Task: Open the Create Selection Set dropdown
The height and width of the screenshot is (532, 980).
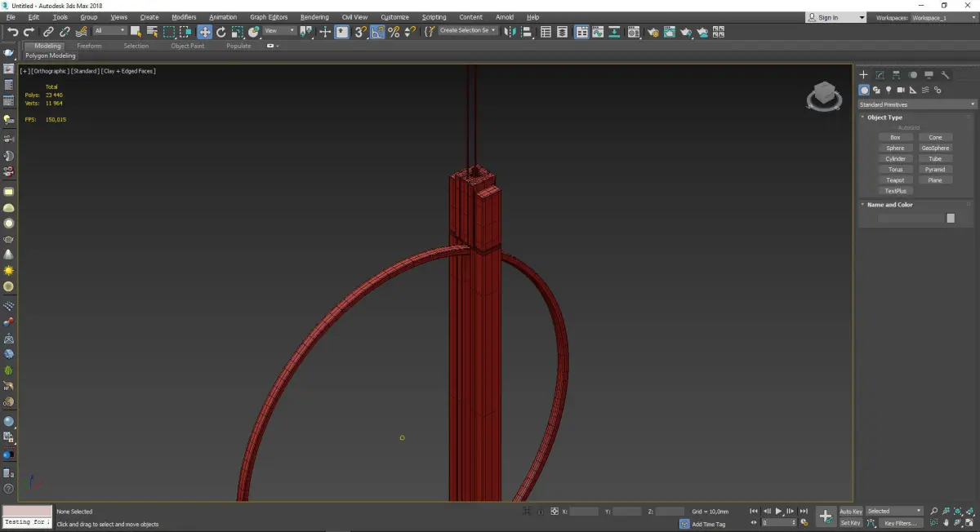Action: [467, 30]
